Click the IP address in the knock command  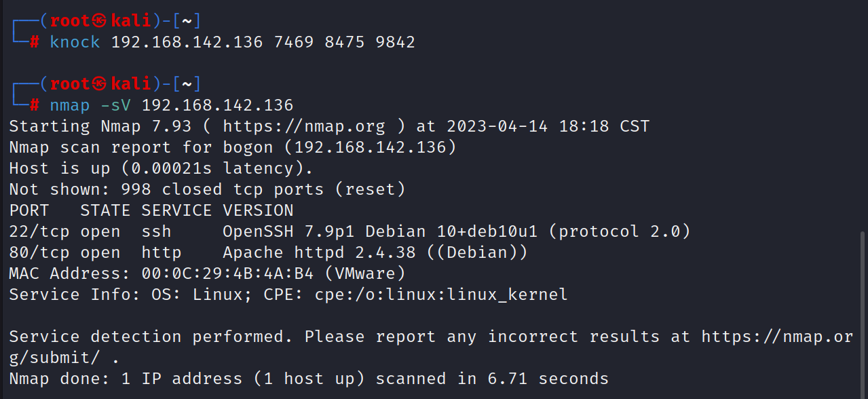coord(187,42)
